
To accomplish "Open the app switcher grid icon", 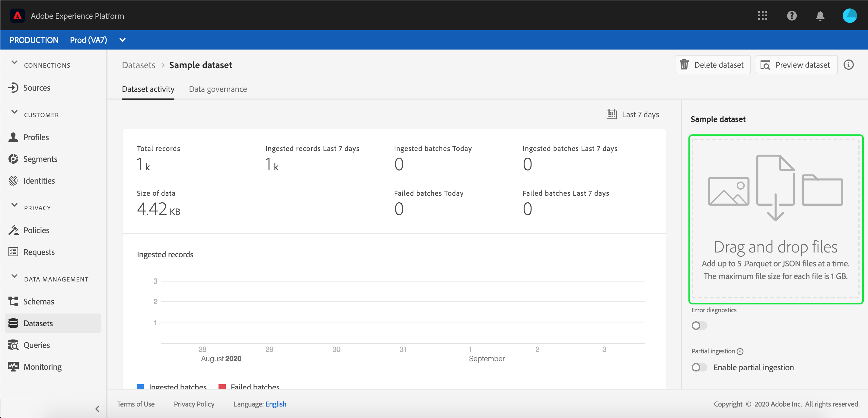I will pos(763,15).
